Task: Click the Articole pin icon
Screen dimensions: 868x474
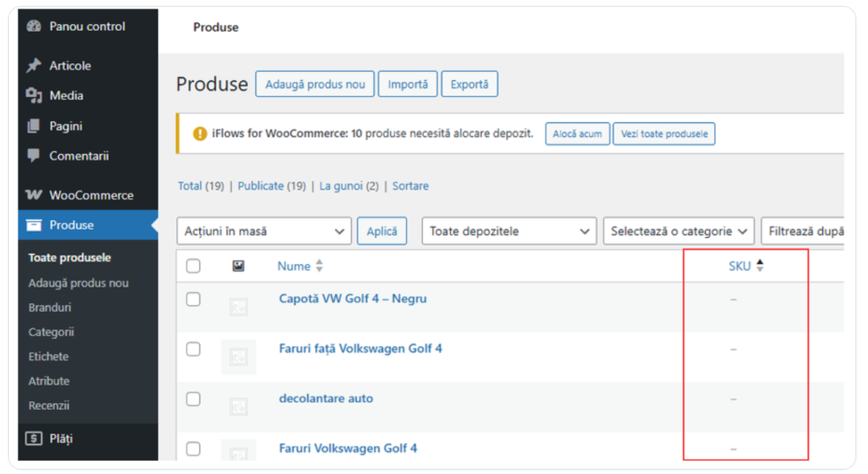Action: tap(33, 66)
